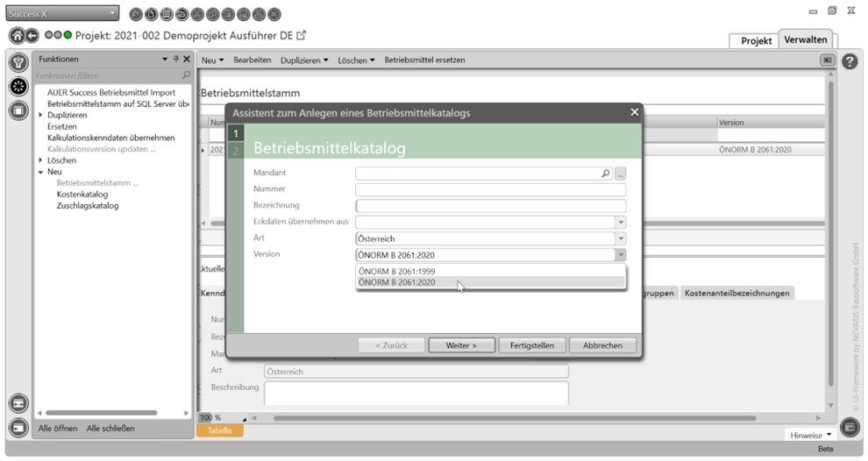Click the functions asterisk sidebar icon
Image resolution: width=868 pixels, height=461 pixels.
point(18,87)
